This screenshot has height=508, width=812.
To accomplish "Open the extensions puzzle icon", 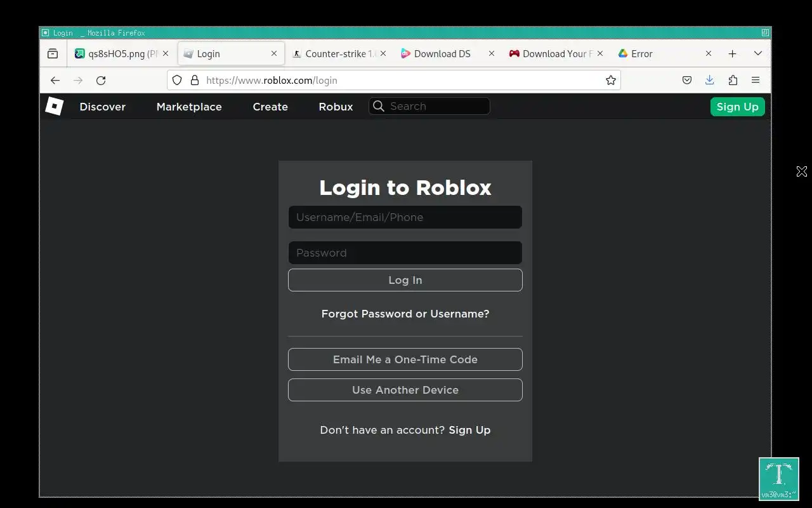I will click(733, 80).
